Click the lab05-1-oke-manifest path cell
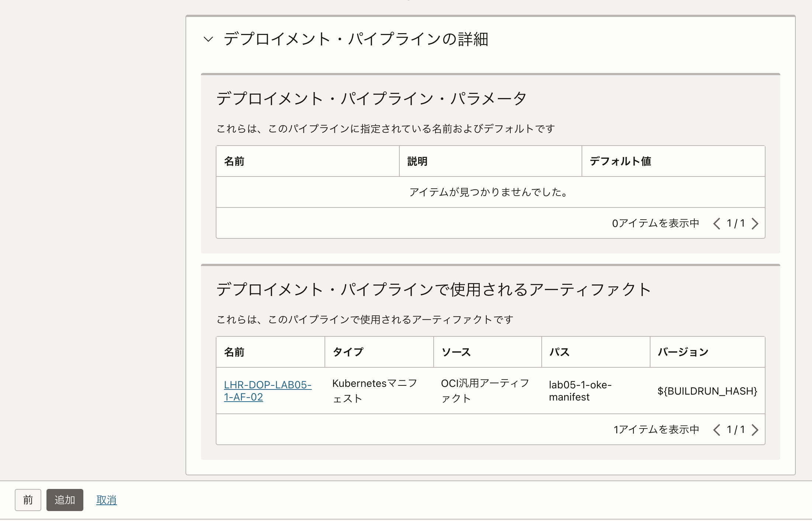Viewport: 812px width, 521px height. [x=580, y=391]
